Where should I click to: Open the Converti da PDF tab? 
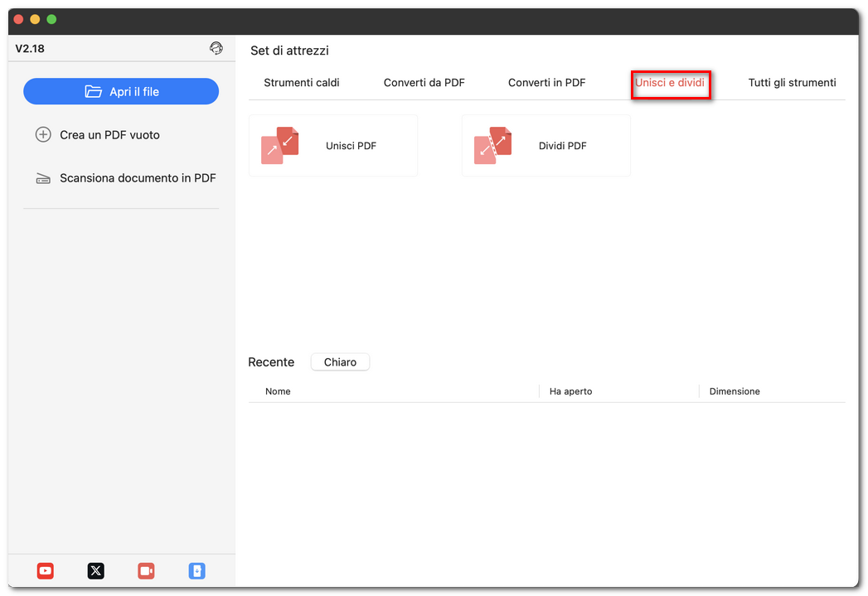click(x=424, y=83)
